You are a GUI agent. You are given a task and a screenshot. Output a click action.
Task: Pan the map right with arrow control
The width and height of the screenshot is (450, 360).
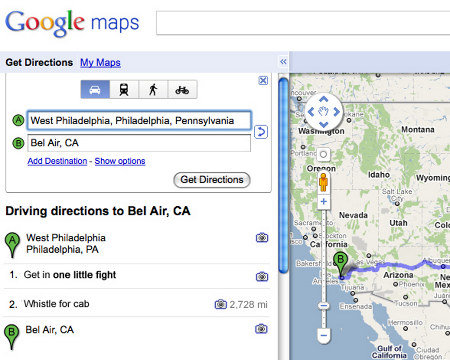(x=337, y=112)
